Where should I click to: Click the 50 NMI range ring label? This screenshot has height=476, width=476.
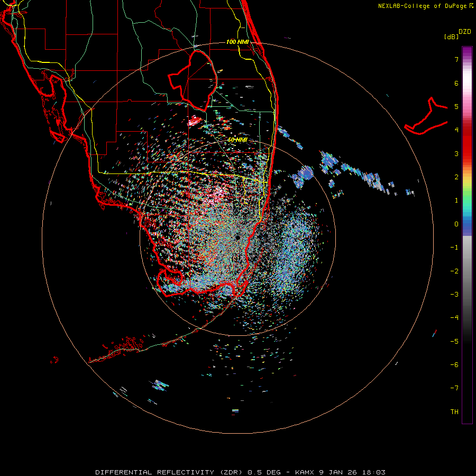[237, 140]
